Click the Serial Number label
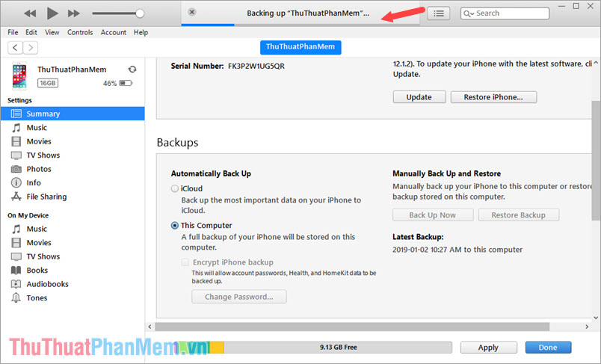Viewport: 601px width, 364px height. (x=197, y=66)
